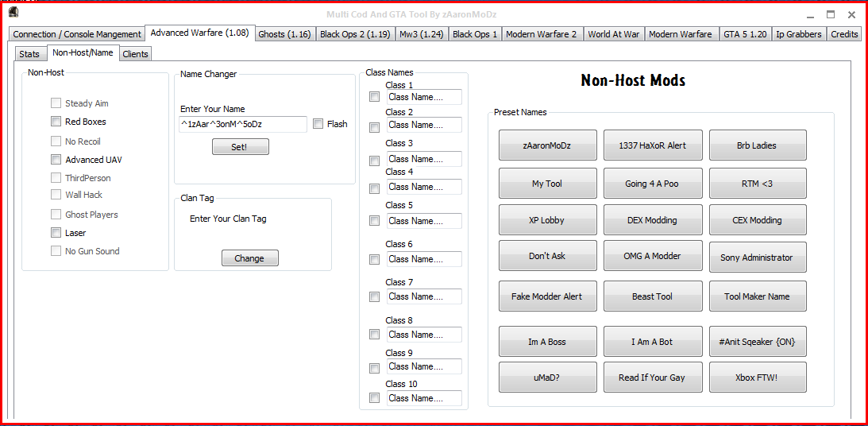Select the Don't Ask preset
Viewport: 868px width, 426px height.
click(547, 256)
